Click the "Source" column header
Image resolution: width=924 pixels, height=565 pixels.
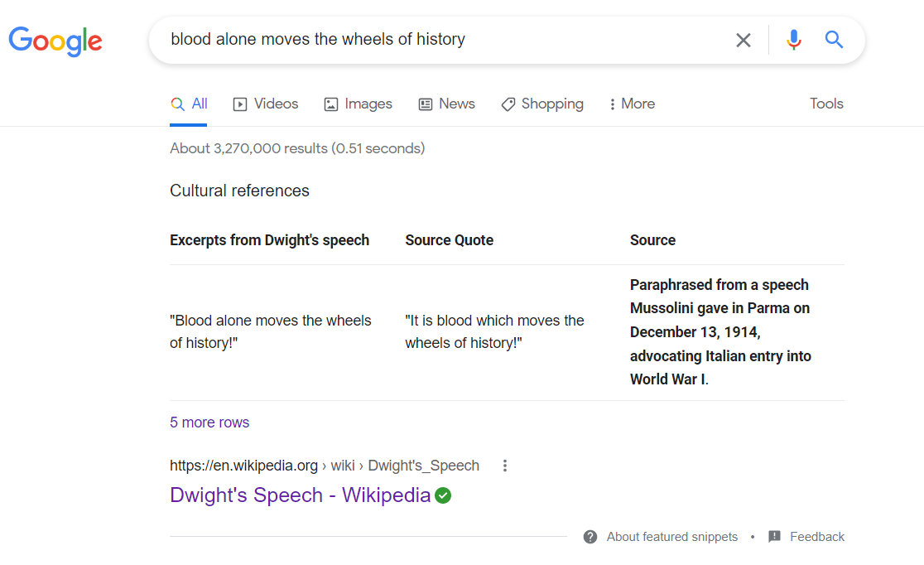(x=652, y=240)
